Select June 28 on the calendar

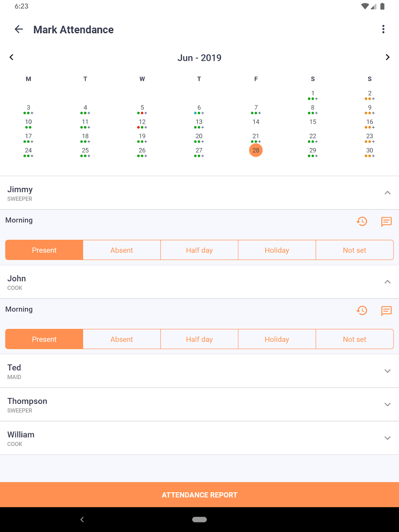pyautogui.click(x=256, y=150)
